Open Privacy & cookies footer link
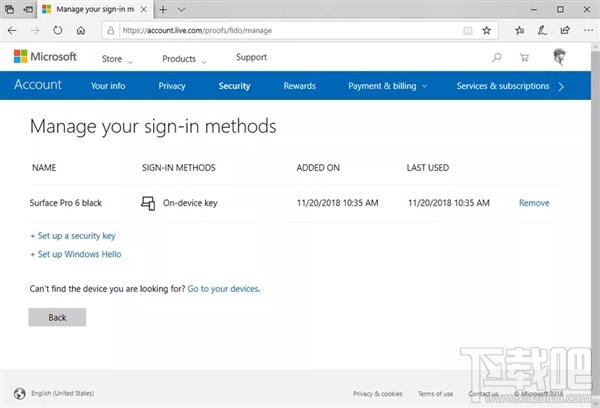This screenshot has height=408, width=600. coord(377,393)
